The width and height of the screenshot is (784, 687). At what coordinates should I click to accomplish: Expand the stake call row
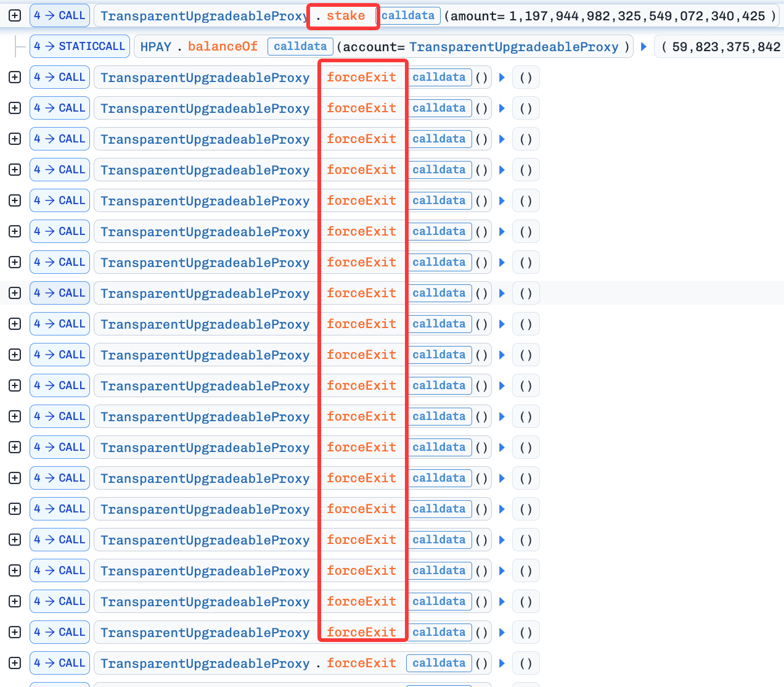(x=15, y=15)
